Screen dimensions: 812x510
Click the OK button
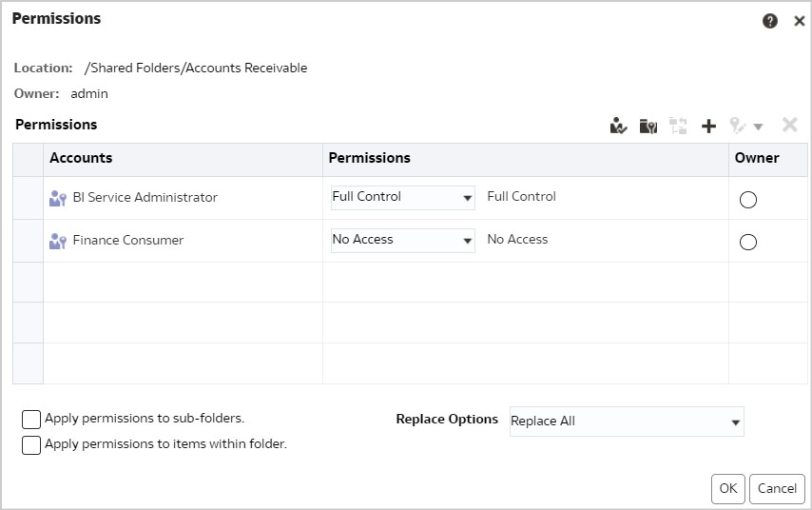pyautogui.click(x=728, y=489)
